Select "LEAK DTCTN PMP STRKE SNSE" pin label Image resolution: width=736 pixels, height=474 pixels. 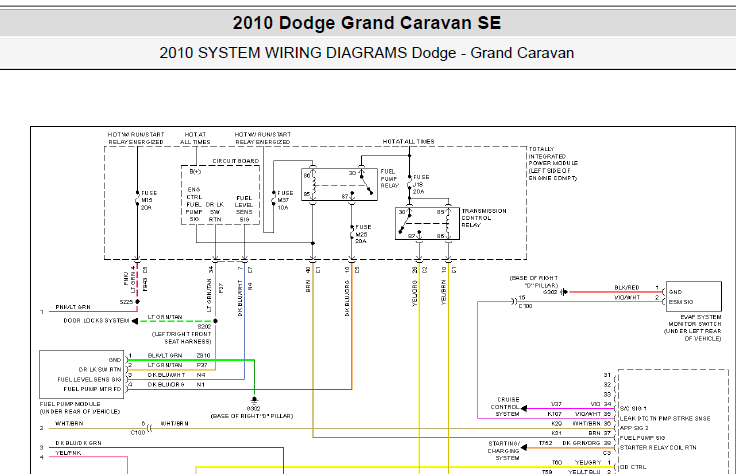point(665,419)
